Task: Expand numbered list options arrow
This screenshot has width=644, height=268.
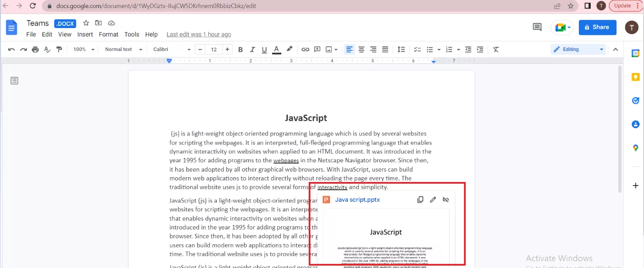Action: pos(458,50)
